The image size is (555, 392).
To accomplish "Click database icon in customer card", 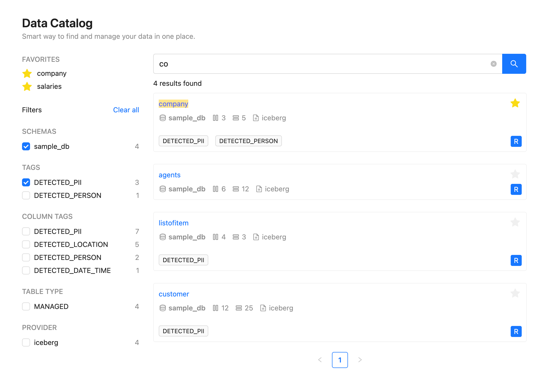I will [163, 308].
